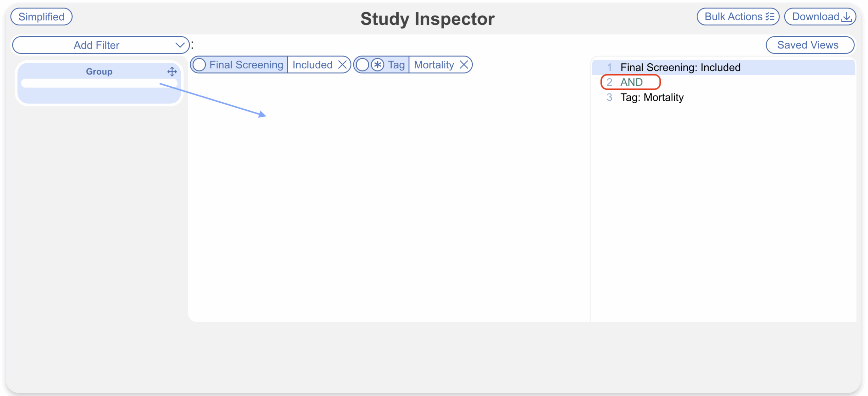Click the Final Screening label on filter chip
Image resolution: width=868 pixels, height=396 pixels.
246,65
